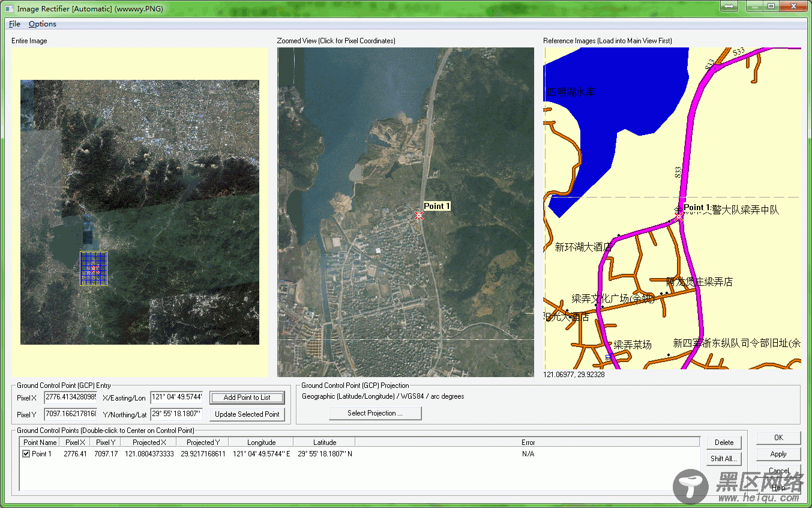Click the Error column header
The image size is (812, 508).
click(x=528, y=443)
